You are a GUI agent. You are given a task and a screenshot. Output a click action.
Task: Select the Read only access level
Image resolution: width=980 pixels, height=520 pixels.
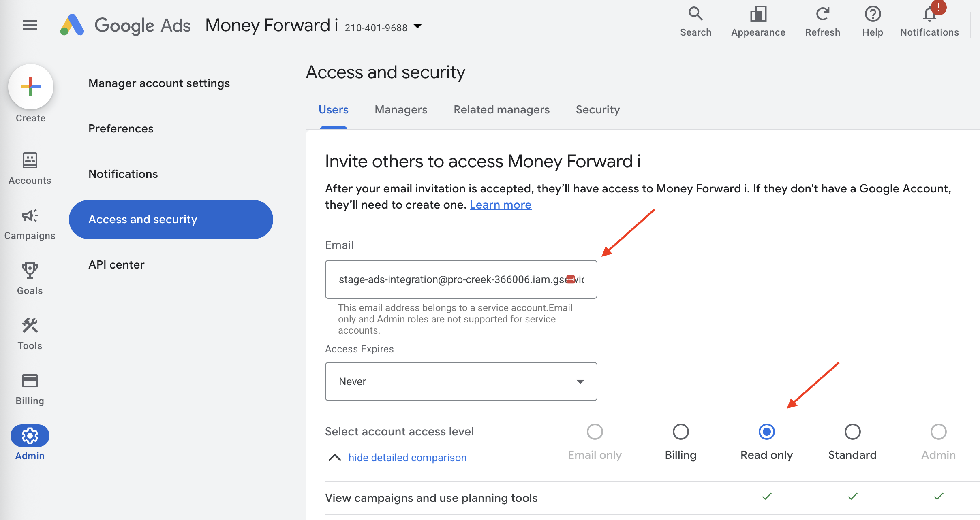(x=766, y=432)
